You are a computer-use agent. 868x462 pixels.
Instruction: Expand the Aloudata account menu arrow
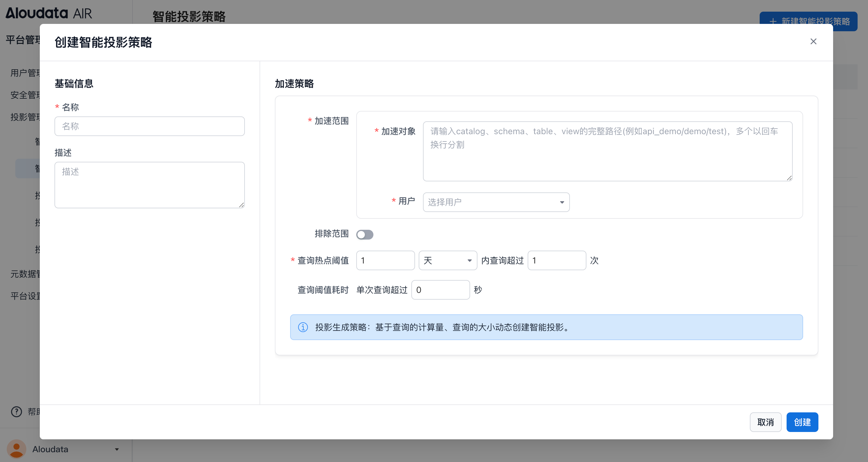[117, 449]
